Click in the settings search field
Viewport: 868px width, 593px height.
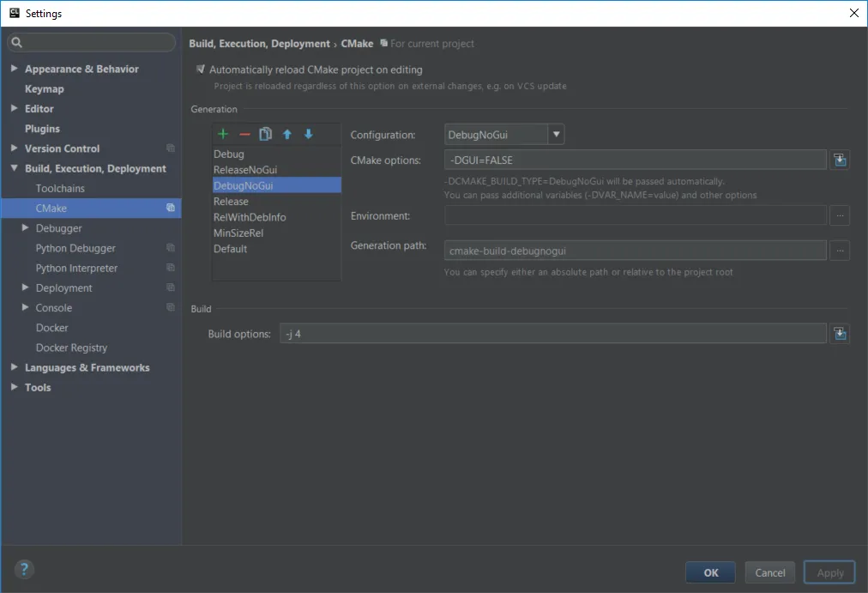click(91, 42)
